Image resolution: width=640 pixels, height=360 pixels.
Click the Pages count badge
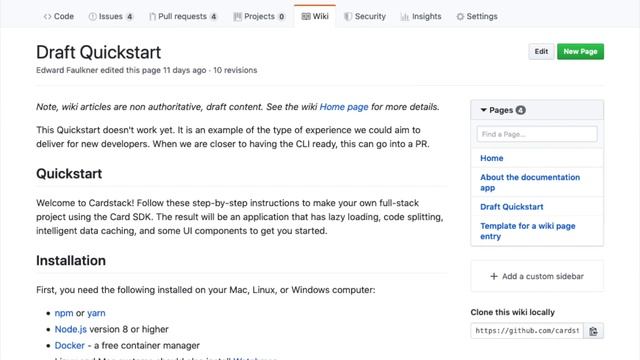[520, 110]
